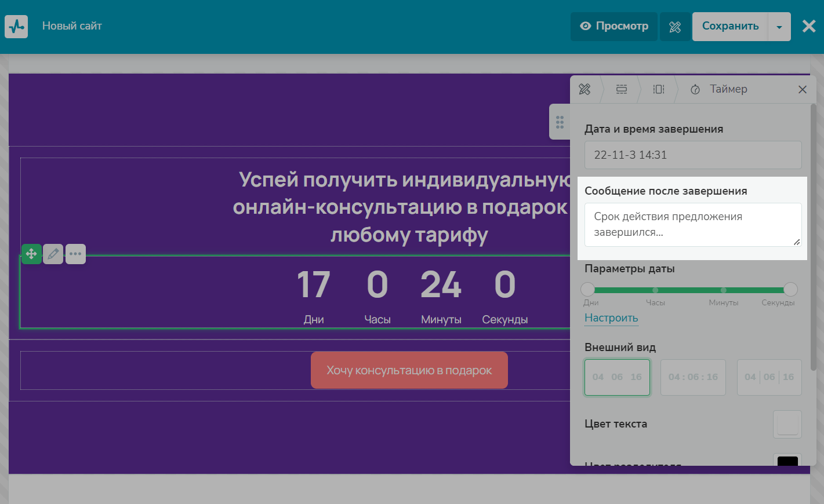Image resolution: width=824 pixels, height=504 pixels.
Task: Open the Настроить link
Action: click(611, 318)
